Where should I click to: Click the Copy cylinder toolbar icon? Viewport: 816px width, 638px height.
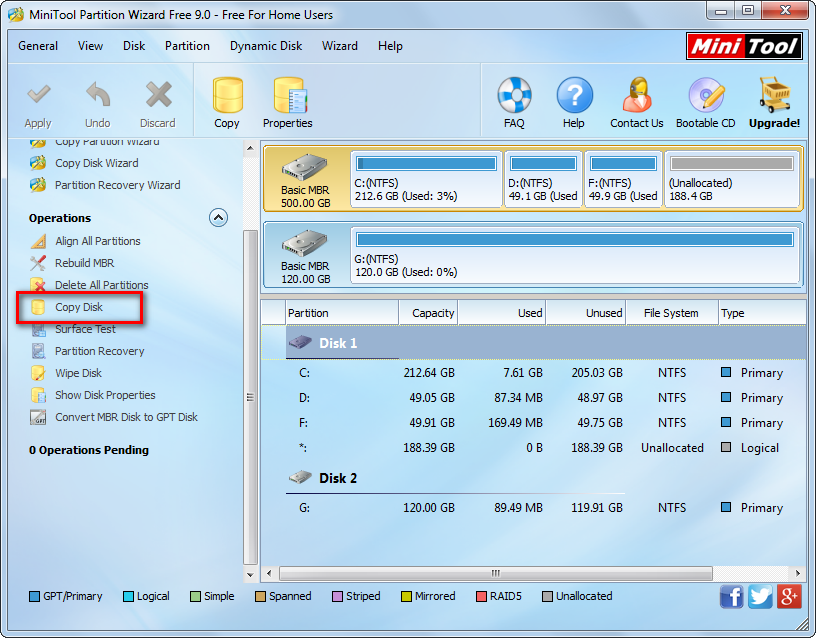(x=227, y=95)
